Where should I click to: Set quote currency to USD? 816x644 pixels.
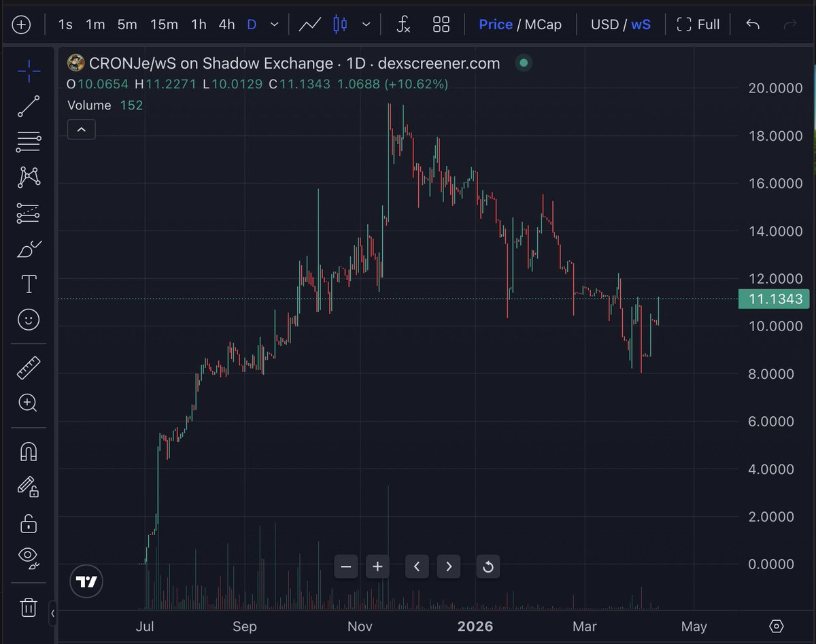pyautogui.click(x=605, y=24)
